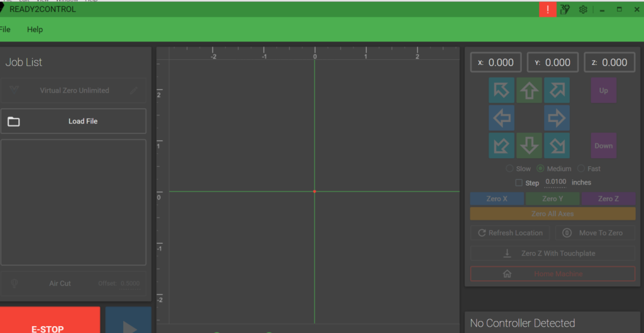Jog the machine forward with up arrow

(x=529, y=91)
